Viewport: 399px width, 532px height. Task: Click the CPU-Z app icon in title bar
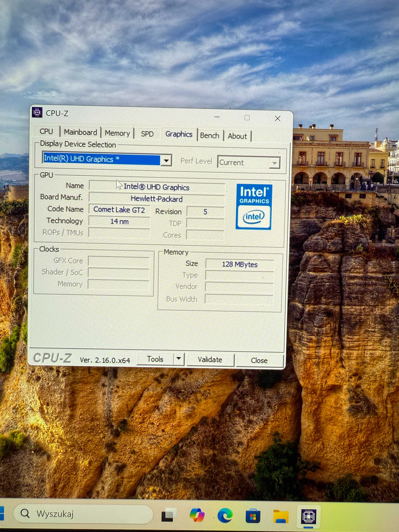pyautogui.click(x=37, y=112)
